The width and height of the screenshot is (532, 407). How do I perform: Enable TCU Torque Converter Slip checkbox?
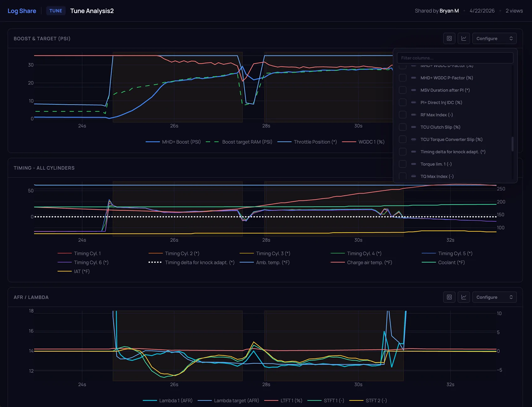point(403,139)
